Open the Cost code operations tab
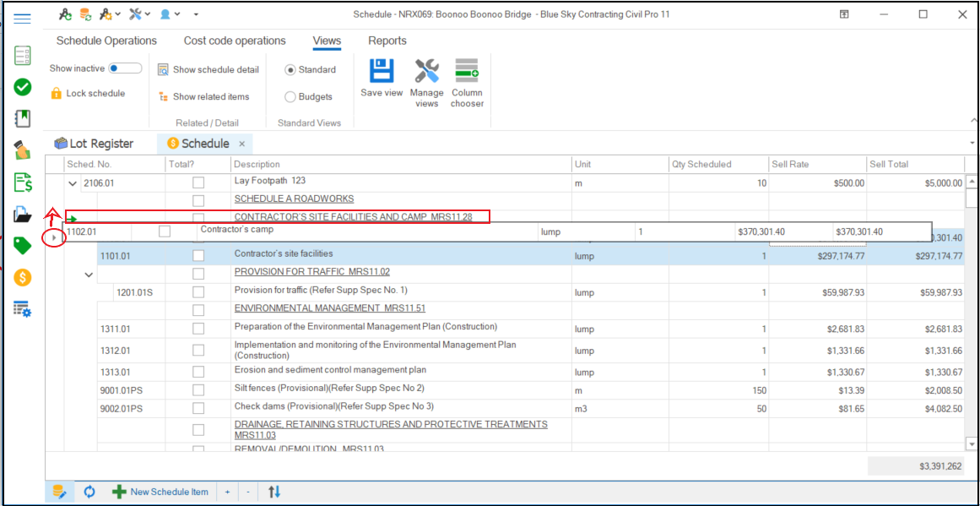 pyautogui.click(x=235, y=41)
